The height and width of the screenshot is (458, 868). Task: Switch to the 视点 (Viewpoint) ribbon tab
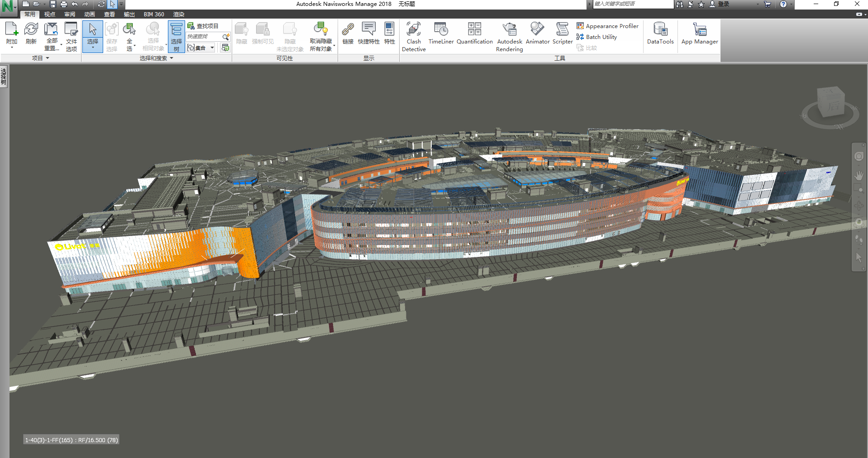[50, 14]
